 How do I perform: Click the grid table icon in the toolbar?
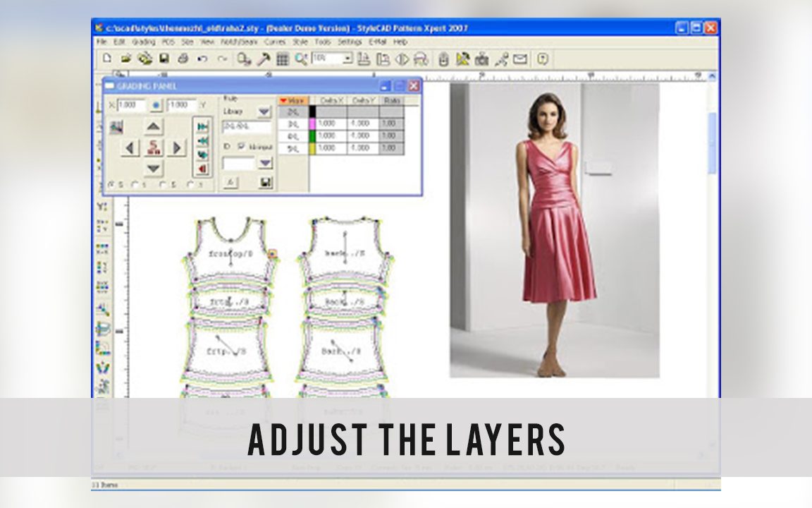pos(282,59)
